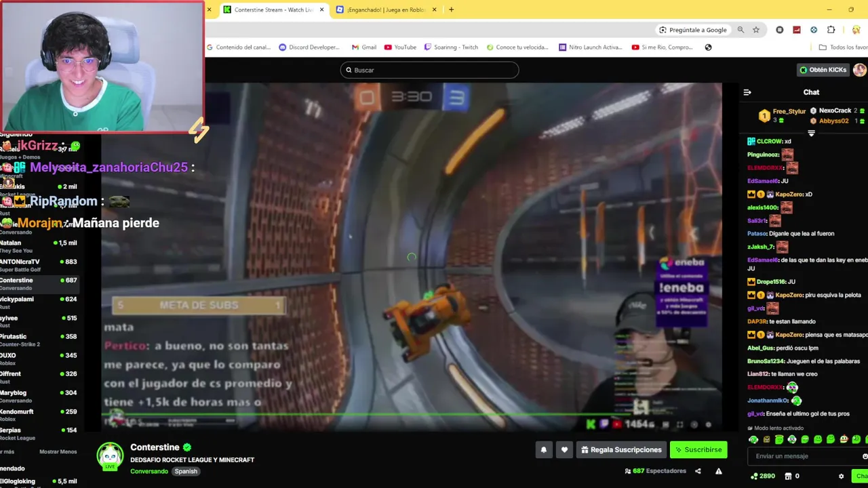
Task: Open Natalan channel in sidebar
Action: pyautogui.click(x=39, y=246)
